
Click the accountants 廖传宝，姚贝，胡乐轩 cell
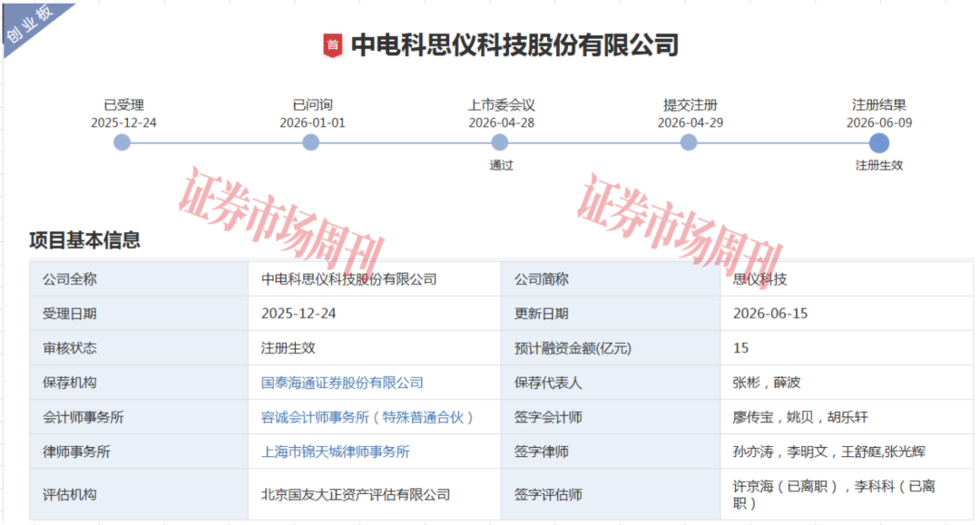[847, 417]
